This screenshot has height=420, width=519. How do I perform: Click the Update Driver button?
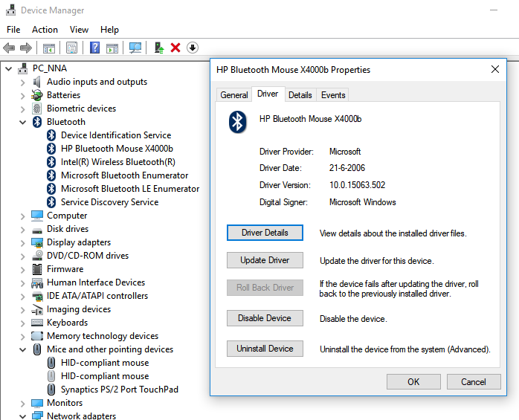265,260
